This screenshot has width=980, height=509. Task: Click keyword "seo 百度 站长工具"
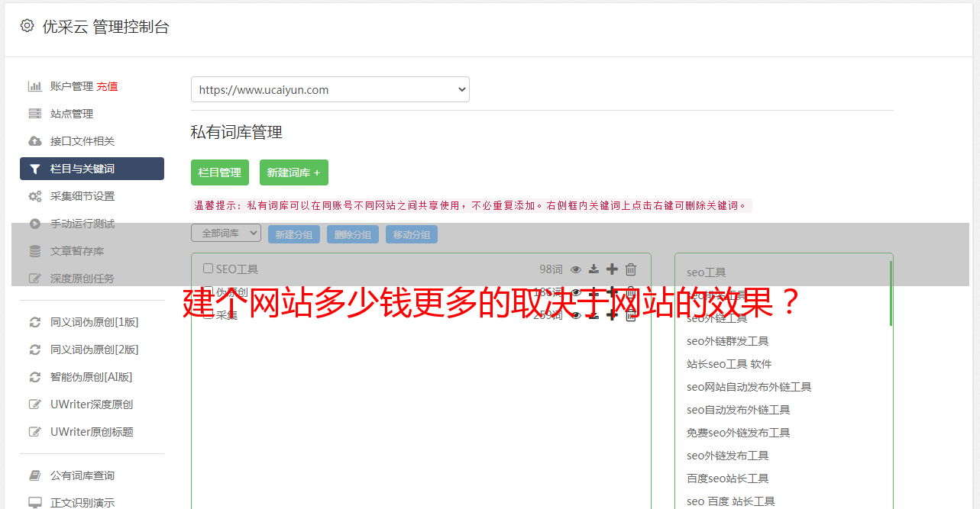731,501
